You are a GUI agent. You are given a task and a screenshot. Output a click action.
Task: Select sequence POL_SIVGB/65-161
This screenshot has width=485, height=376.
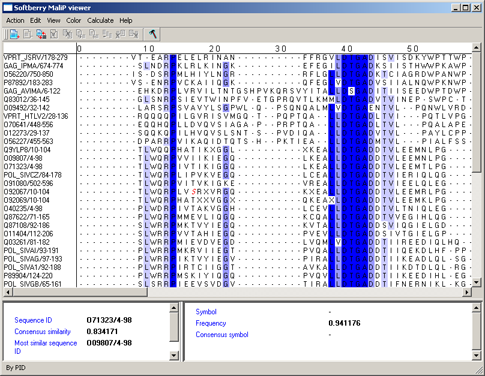tap(33, 284)
